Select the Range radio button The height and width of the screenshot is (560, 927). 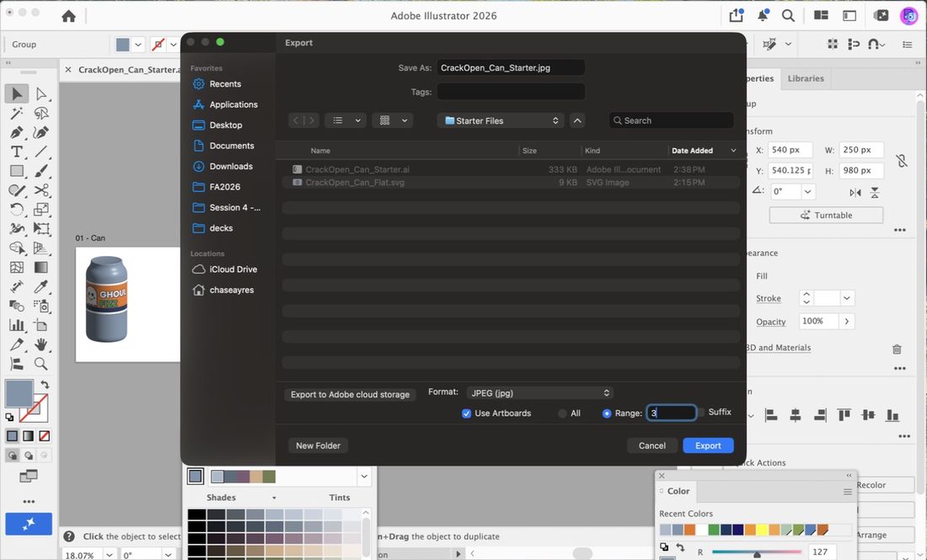(607, 413)
